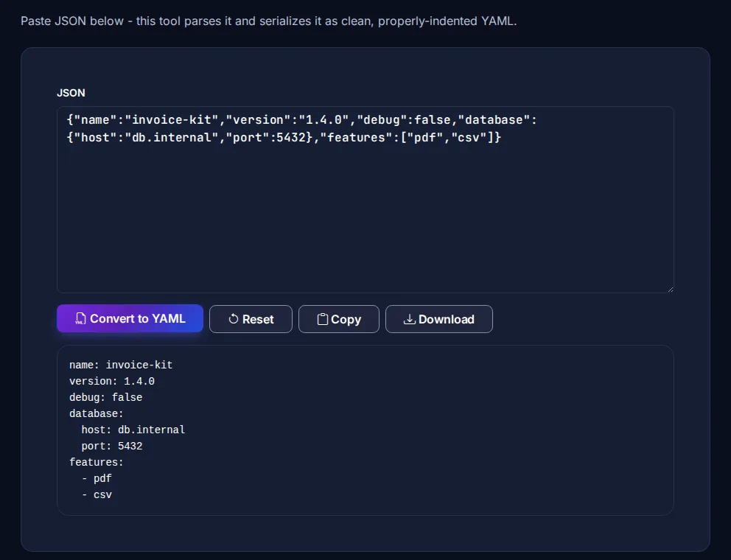
Task: Click the '- csv' list entry
Action: pos(97,494)
